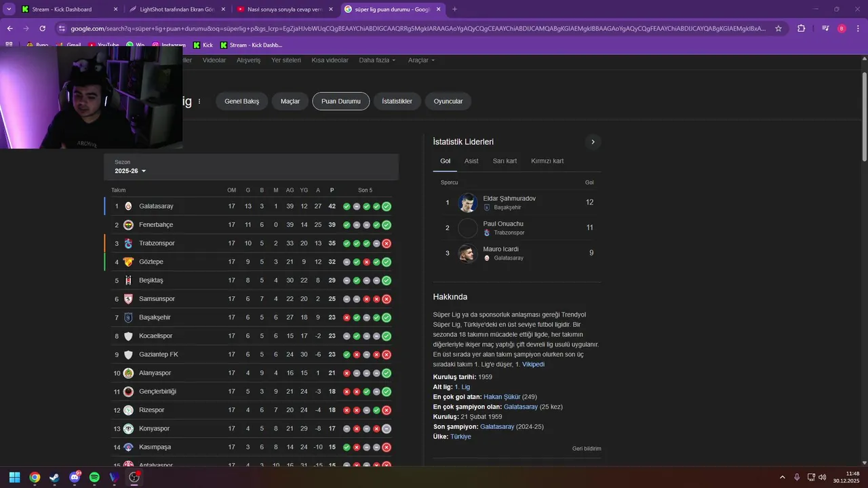Screen dimensions: 868x488
Task: Click the Geri bildirim feedback link
Action: [x=587, y=449]
